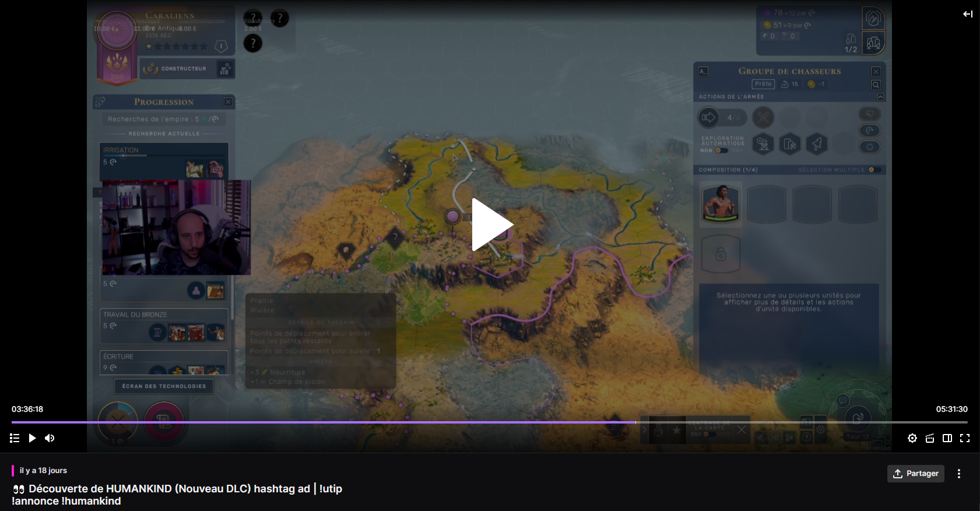Switch to theatre mode
980x511 pixels.
947,438
